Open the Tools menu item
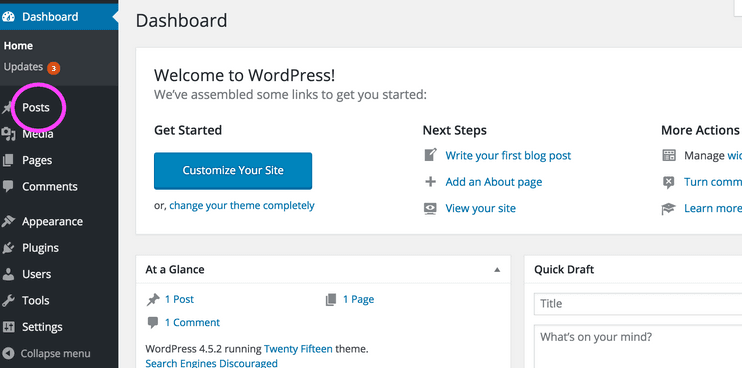This screenshot has height=368, width=742. point(35,300)
